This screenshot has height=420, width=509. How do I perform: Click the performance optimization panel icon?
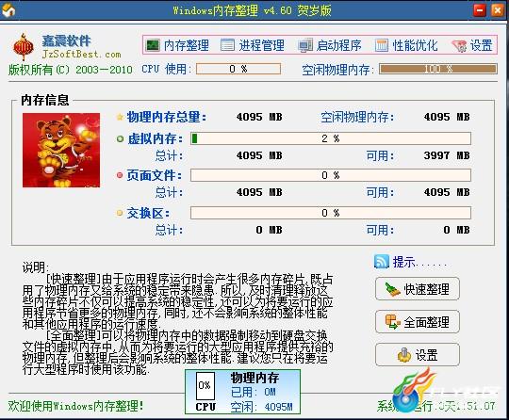click(382, 45)
